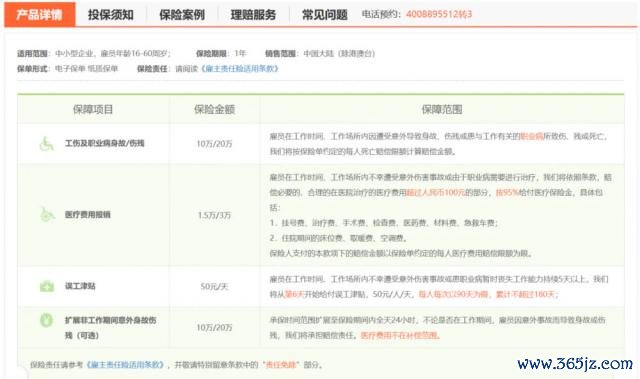640x379 pixels.
Task: Click the 保单形式 电子保单 纸质保单 text
Action: pyautogui.click(x=67, y=69)
